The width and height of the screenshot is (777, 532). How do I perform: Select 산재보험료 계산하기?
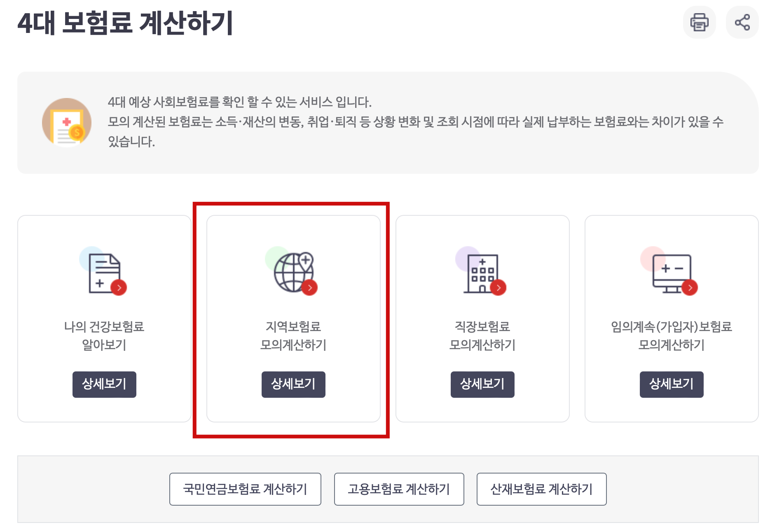541,489
